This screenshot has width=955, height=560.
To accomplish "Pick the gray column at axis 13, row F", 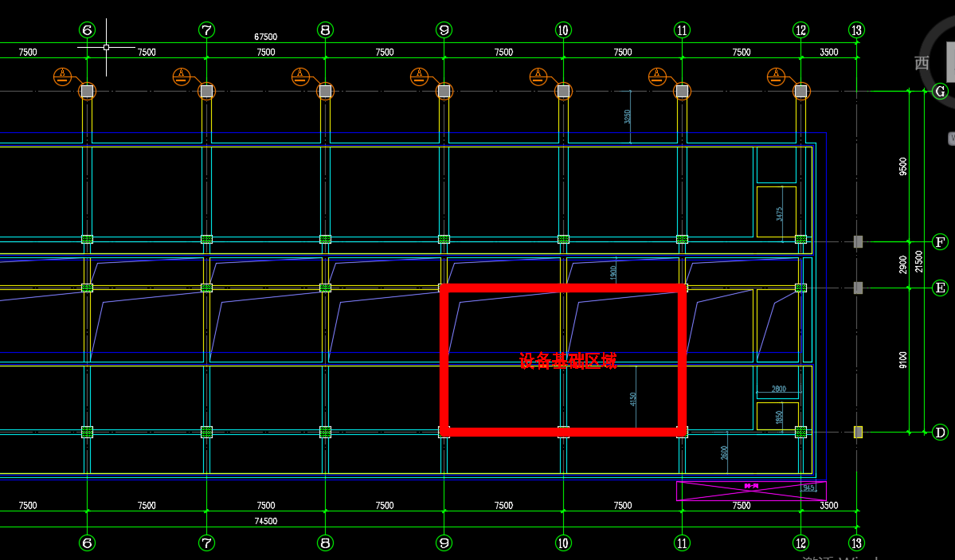I will pos(858,241).
